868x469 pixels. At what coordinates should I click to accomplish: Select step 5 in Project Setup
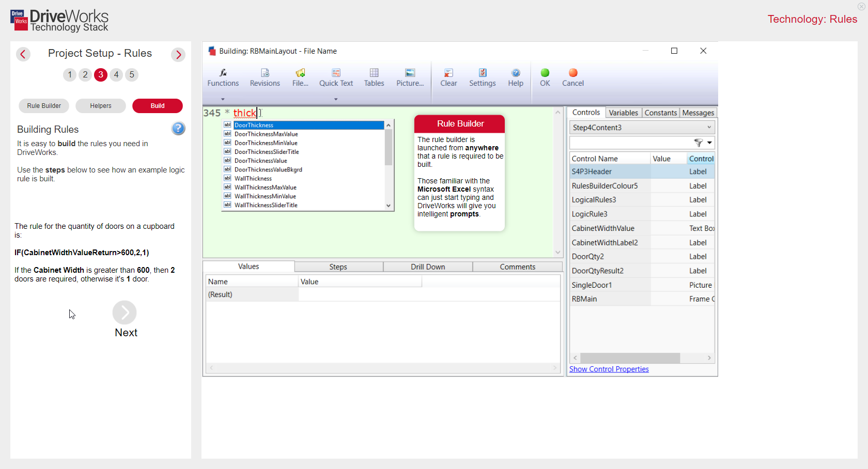click(x=132, y=75)
